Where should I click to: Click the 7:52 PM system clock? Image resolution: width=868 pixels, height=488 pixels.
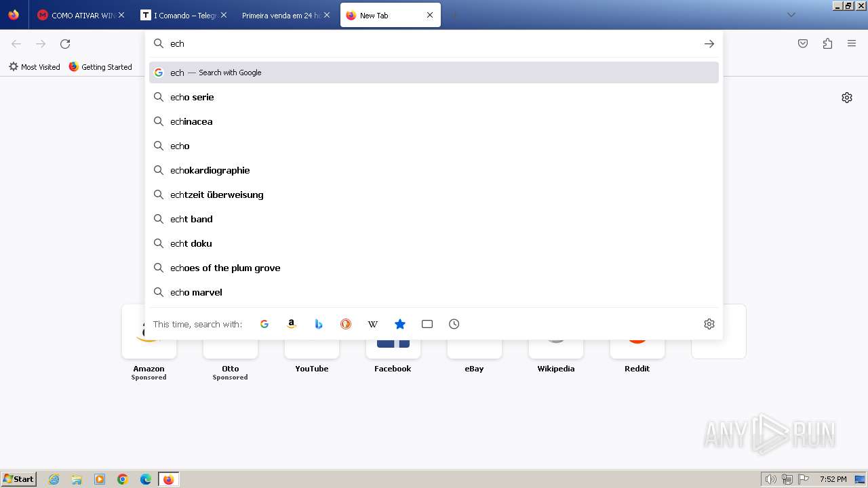tap(833, 479)
